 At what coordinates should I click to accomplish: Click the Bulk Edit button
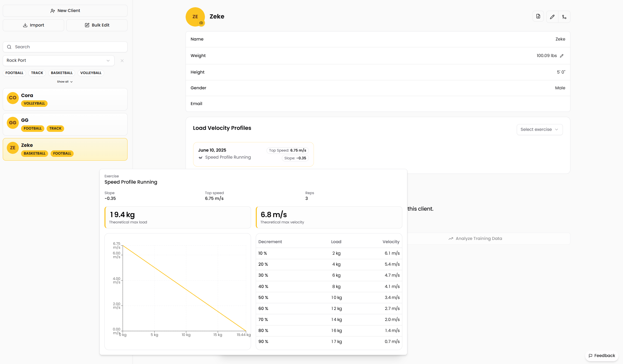point(97,25)
